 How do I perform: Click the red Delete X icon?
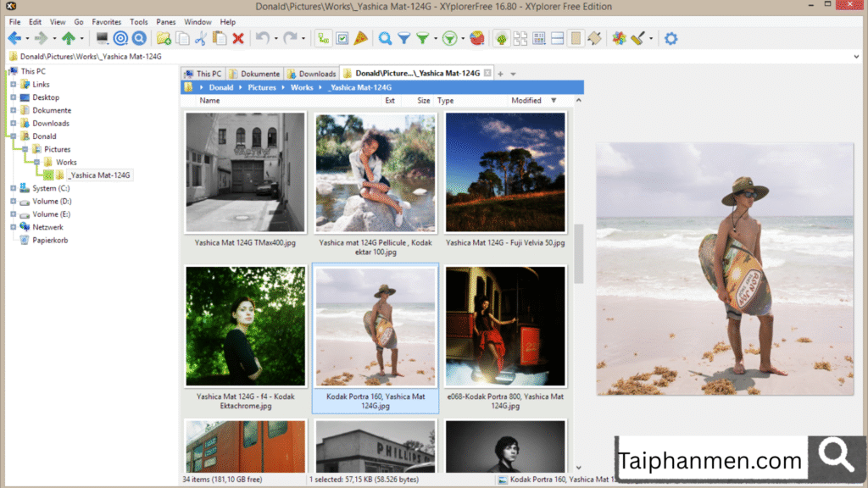point(238,38)
